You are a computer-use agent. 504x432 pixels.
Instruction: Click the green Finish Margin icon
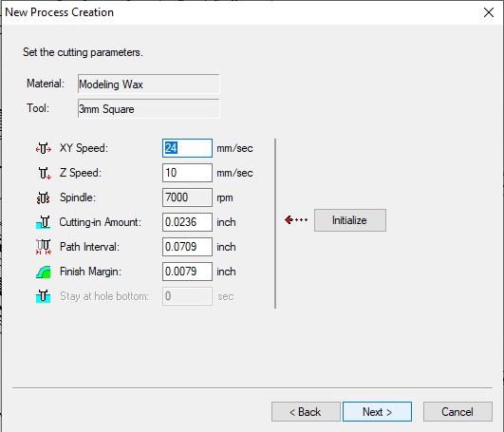43,272
